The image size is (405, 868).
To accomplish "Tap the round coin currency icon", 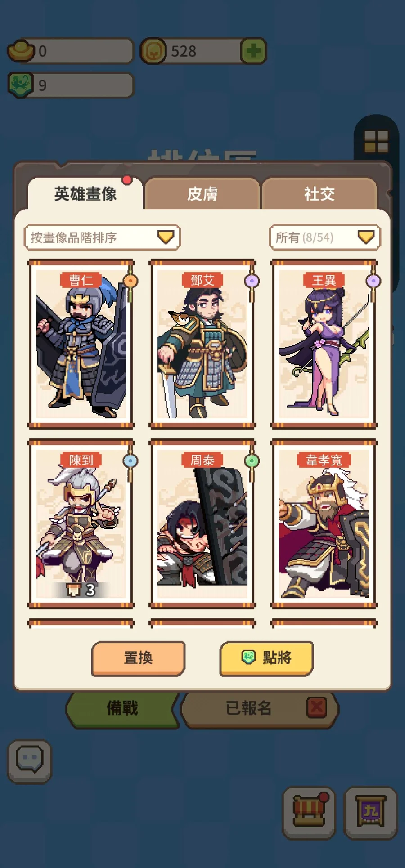I will (x=153, y=51).
